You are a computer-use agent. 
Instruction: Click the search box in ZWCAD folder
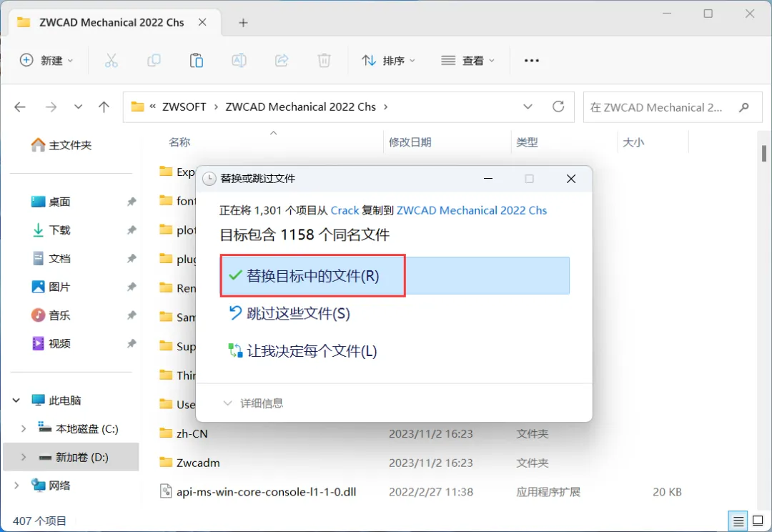click(673, 107)
